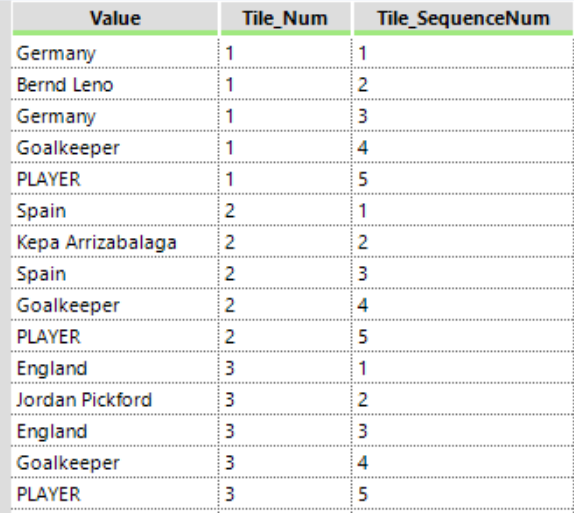Image resolution: width=574 pixels, height=513 pixels.
Task: Click the Goalkeeper cell in tile 3
Action: tap(115, 462)
